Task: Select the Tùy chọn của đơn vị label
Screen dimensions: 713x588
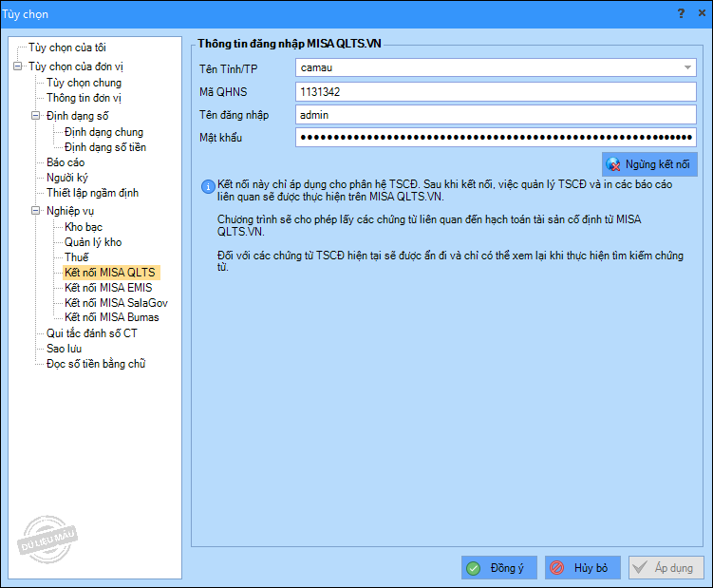Action: click(x=76, y=66)
